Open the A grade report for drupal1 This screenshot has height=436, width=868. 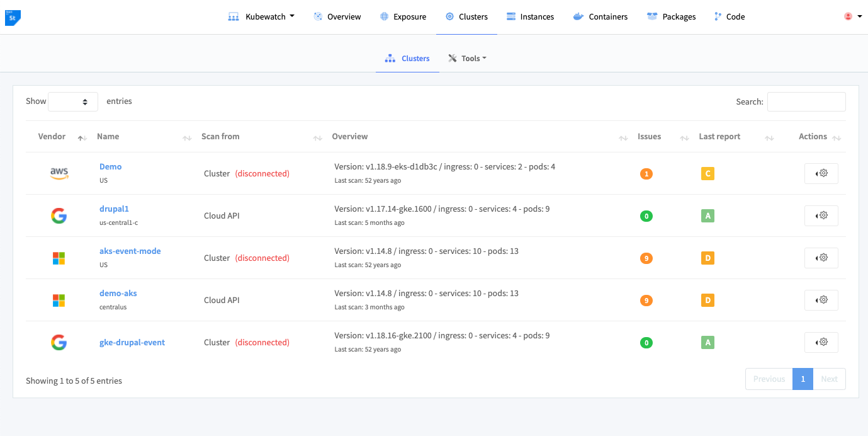point(707,216)
